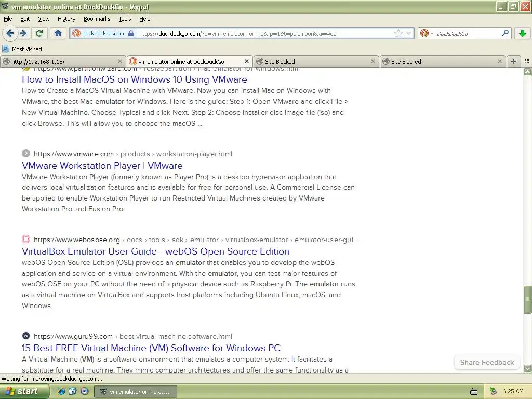The width and height of the screenshot is (532, 399).
Task: Reload the current page
Action: 39,33
